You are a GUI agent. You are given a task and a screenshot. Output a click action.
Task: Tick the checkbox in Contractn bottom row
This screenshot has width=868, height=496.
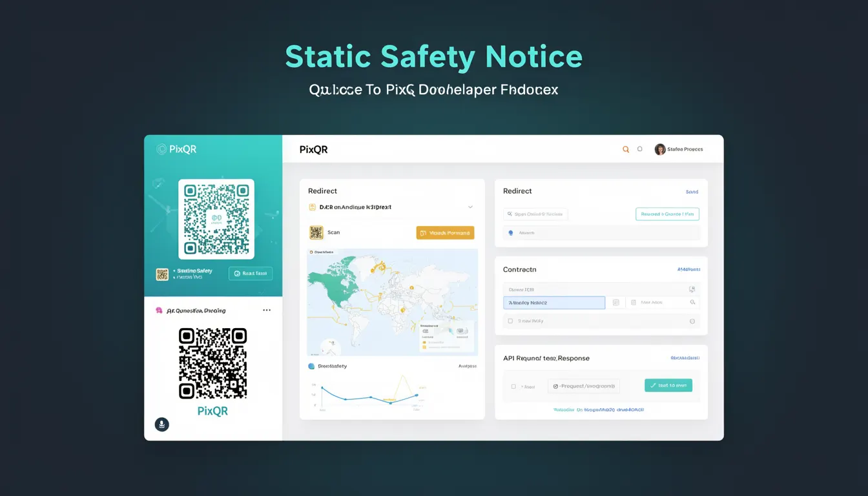click(510, 320)
